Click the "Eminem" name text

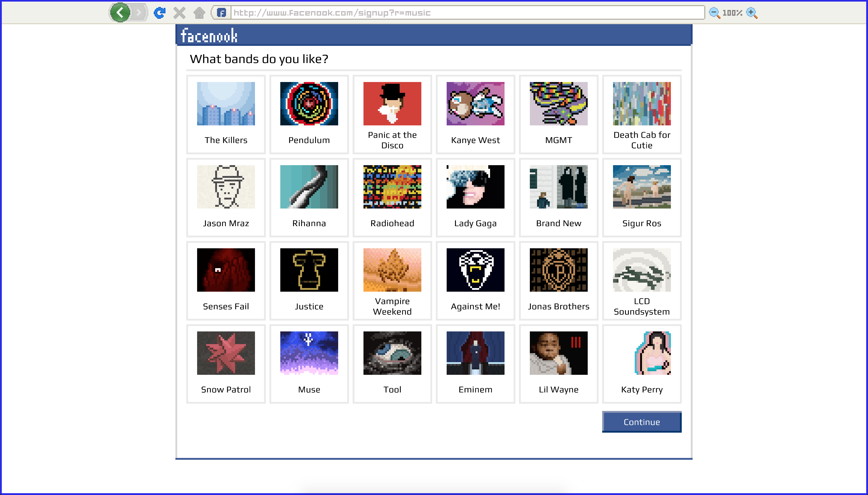point(476,390)
